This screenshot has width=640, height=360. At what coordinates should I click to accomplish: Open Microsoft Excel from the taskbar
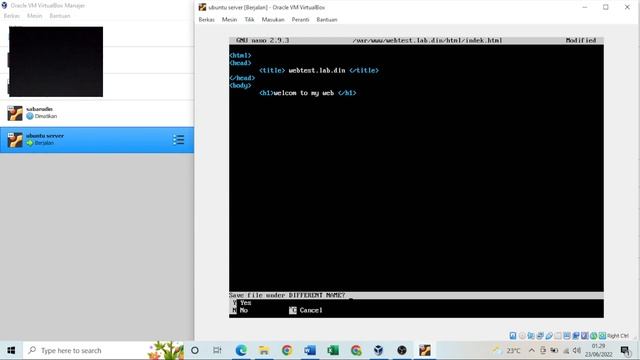point(333,350)
